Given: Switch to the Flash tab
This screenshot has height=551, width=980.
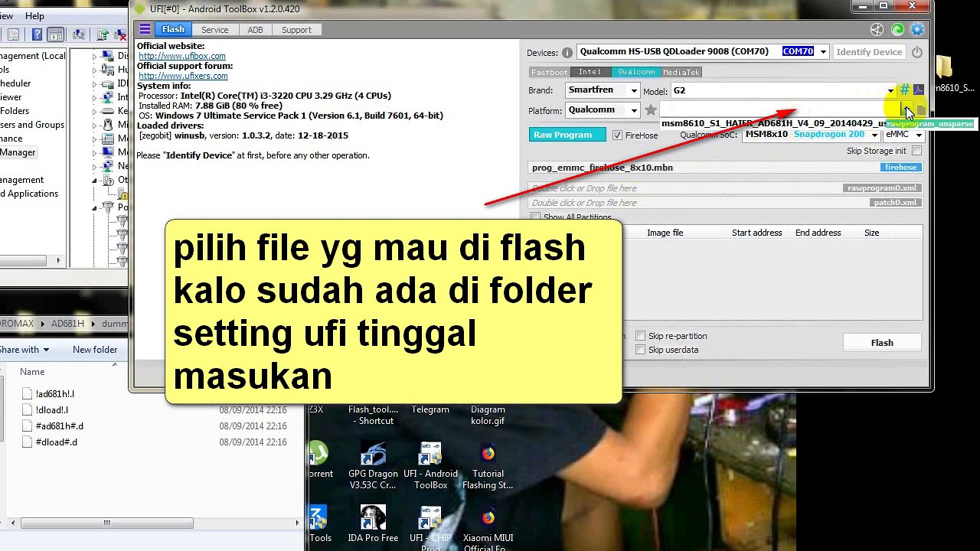Looking at the screenshot, I should click(173, 29).
